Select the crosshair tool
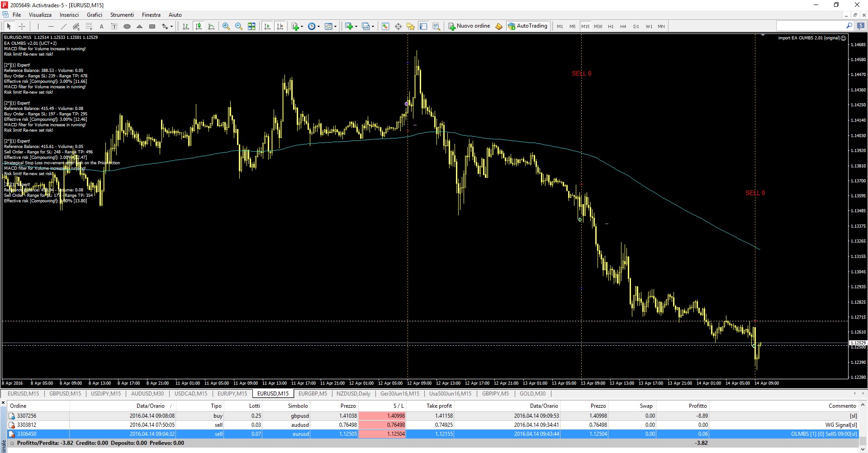 click(x=22, y=26)
